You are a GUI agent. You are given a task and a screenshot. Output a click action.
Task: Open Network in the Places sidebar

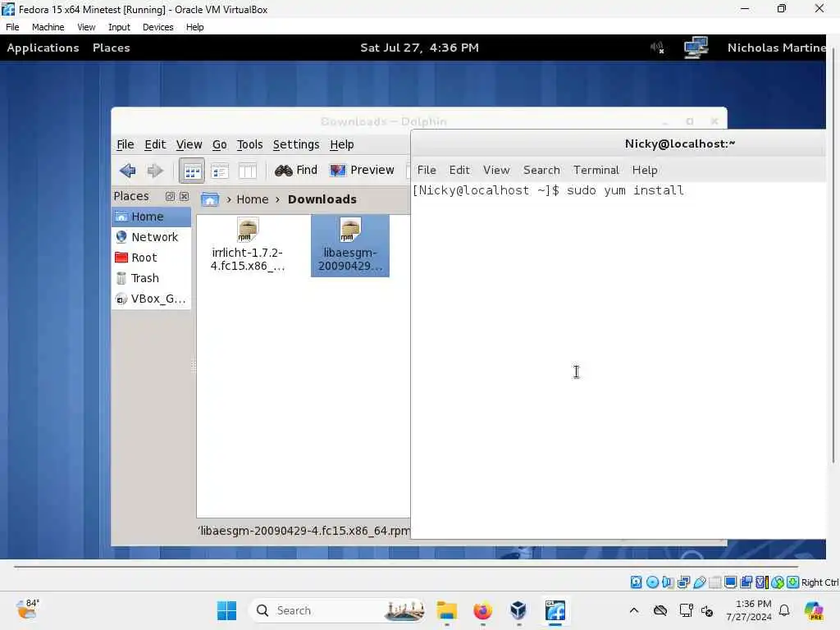coord(151,237)
